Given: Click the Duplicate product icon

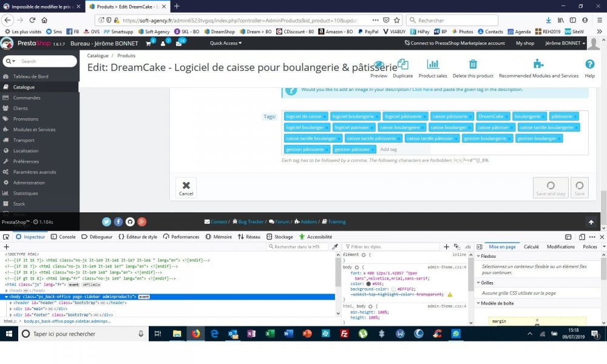Looking at the screenshot, I should click(402, 64).
